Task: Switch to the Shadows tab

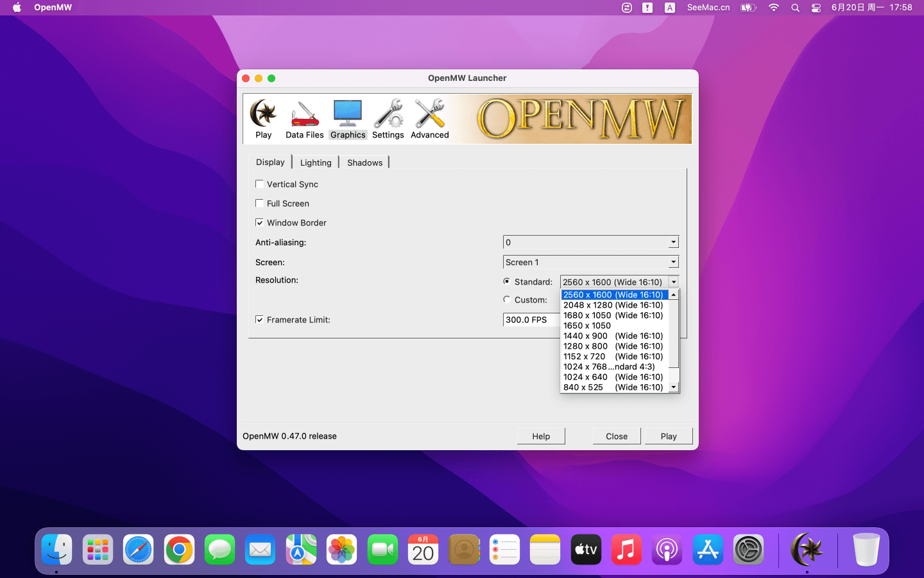Action: [364, 162]
